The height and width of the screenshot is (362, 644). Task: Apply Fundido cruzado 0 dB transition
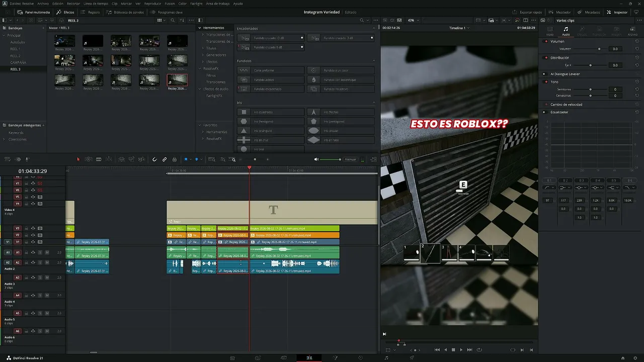point(272,47)
